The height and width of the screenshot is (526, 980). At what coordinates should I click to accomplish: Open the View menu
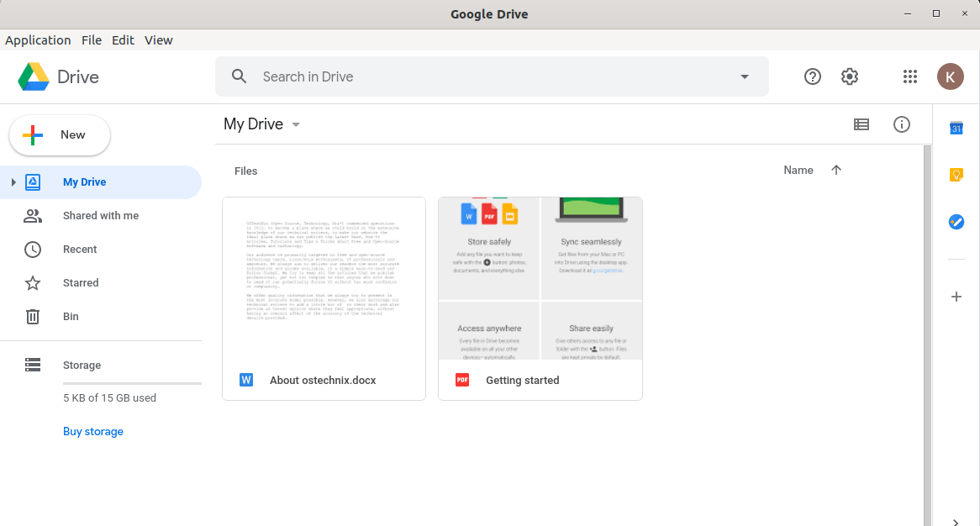click(159, 40)
